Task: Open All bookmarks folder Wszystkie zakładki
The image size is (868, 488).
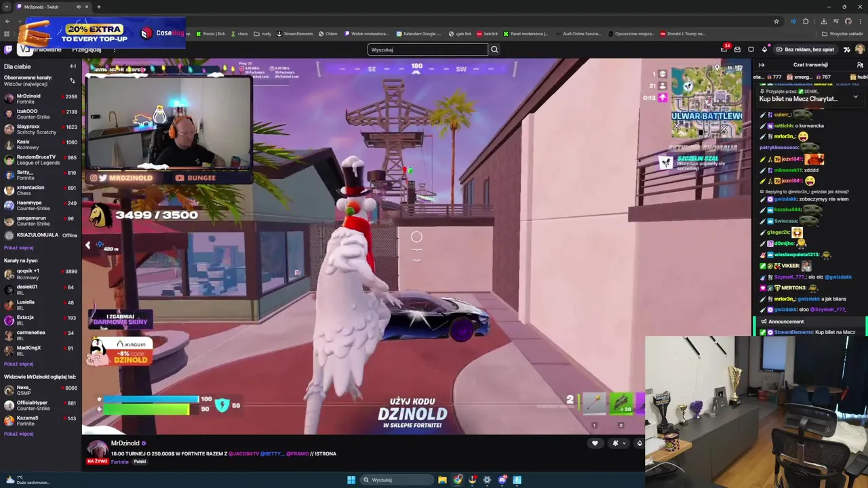Action: [x=841, y=34]
